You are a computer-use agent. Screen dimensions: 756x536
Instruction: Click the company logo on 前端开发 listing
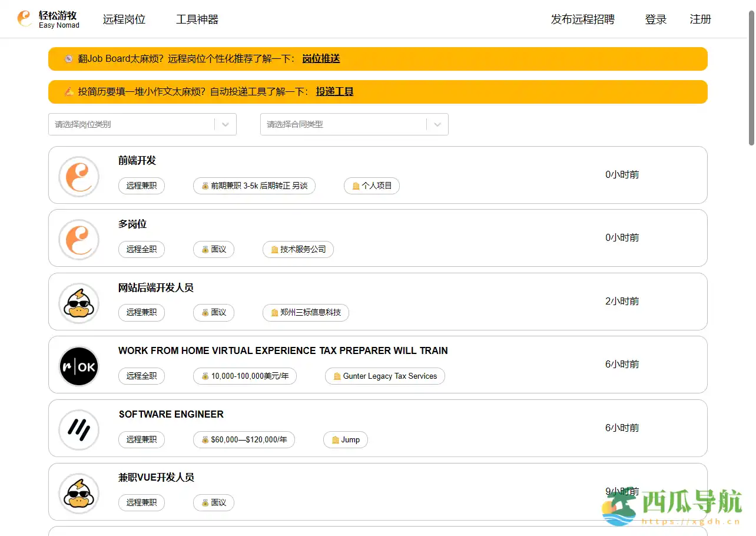[79, 176]
